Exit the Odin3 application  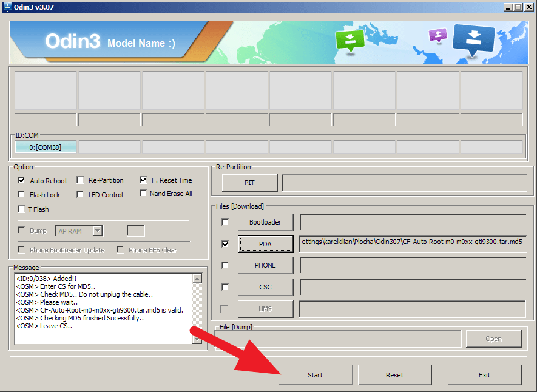485,375
